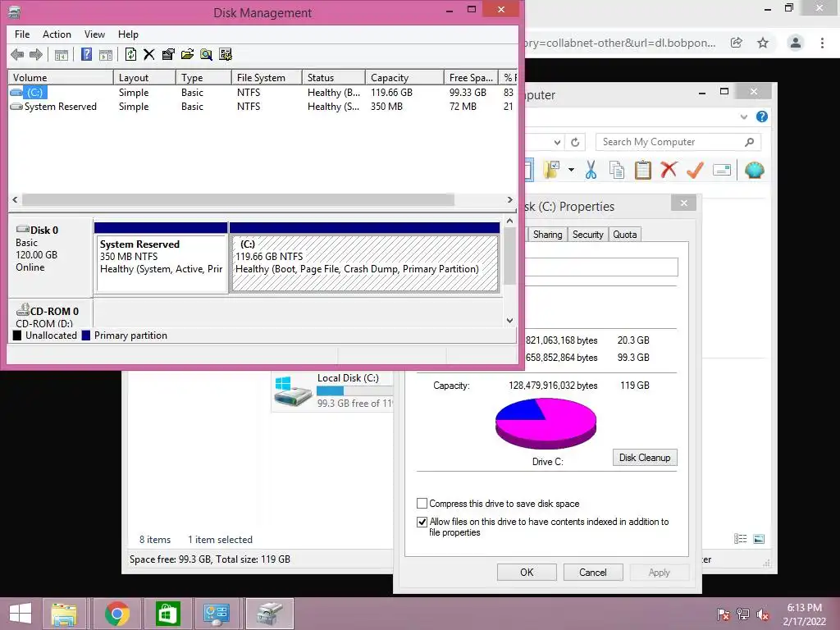Click the orange checkmark Properties icon

pyautogui.click(x=695, y=170)
